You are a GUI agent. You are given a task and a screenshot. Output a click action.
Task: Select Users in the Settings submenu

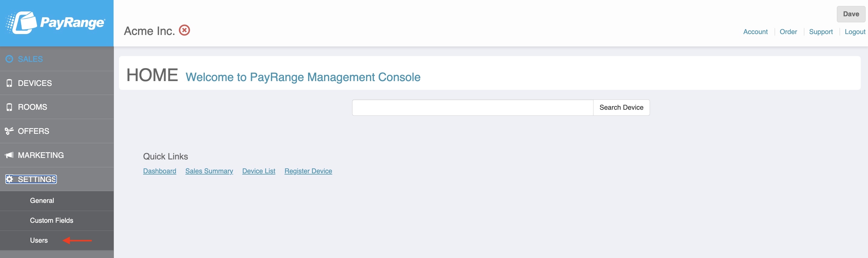click(x=39, y=240)
